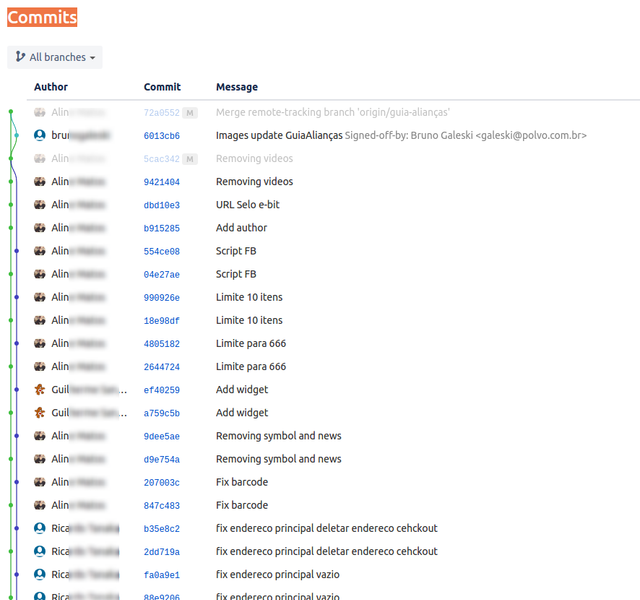Select 'fix endereco principal vazio' on fa0a9e1 row

pos(278,575)
